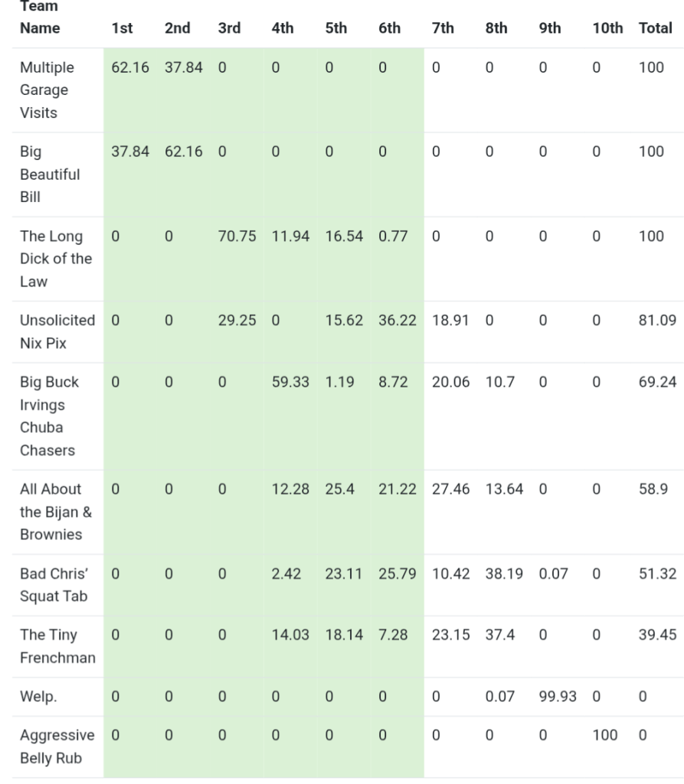This screenshot has width=684, height=784.
Task: Click the 70.75 cell in 3rd column
Action: pyautogui.click(x=237, y=236)
